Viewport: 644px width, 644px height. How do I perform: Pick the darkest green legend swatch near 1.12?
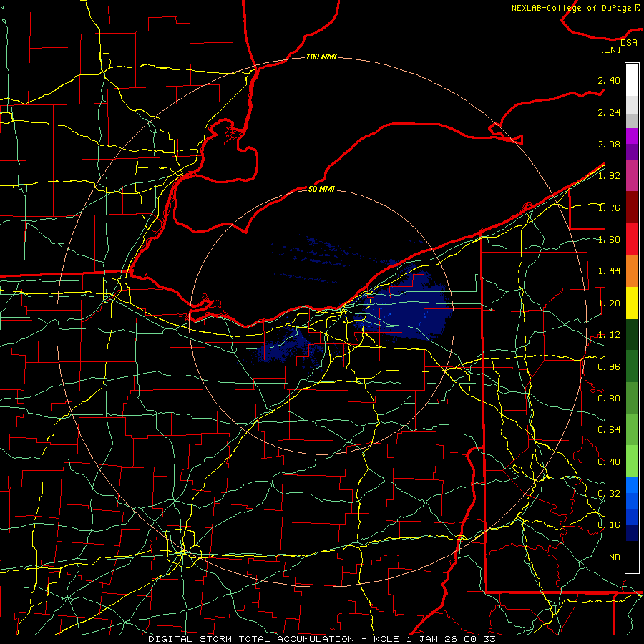(x=632, y=334)
